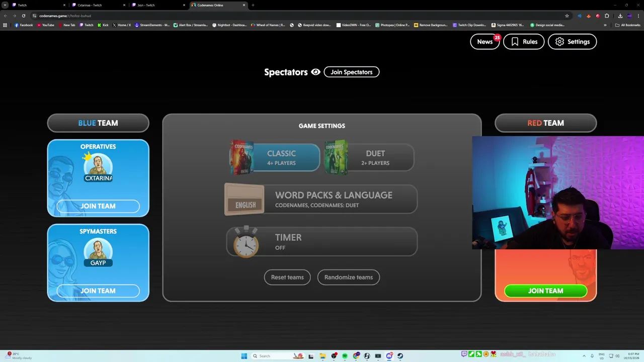Screen dimensions: 644x362
Task: Open the Rules bookmark button
Action: (524, 42)
